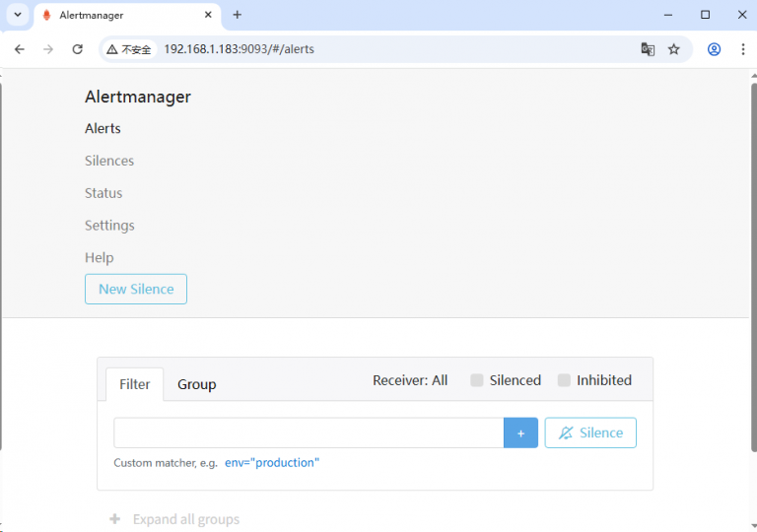Enable the Inhibited checkbox
Viewport: 757px width, 532px height.
tap(564, 380)
